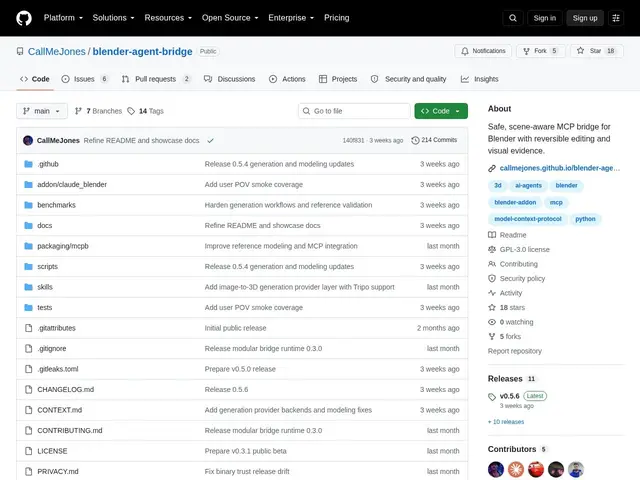Click the Security policy shield icon

(x=492, y=278)
